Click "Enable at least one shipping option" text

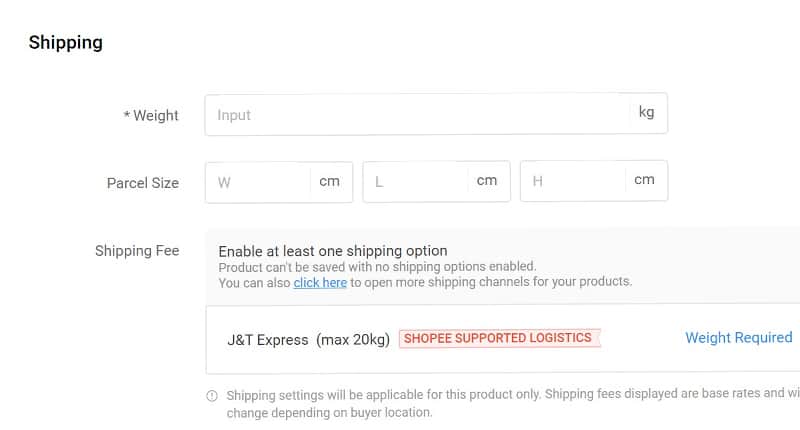point(333,251)
